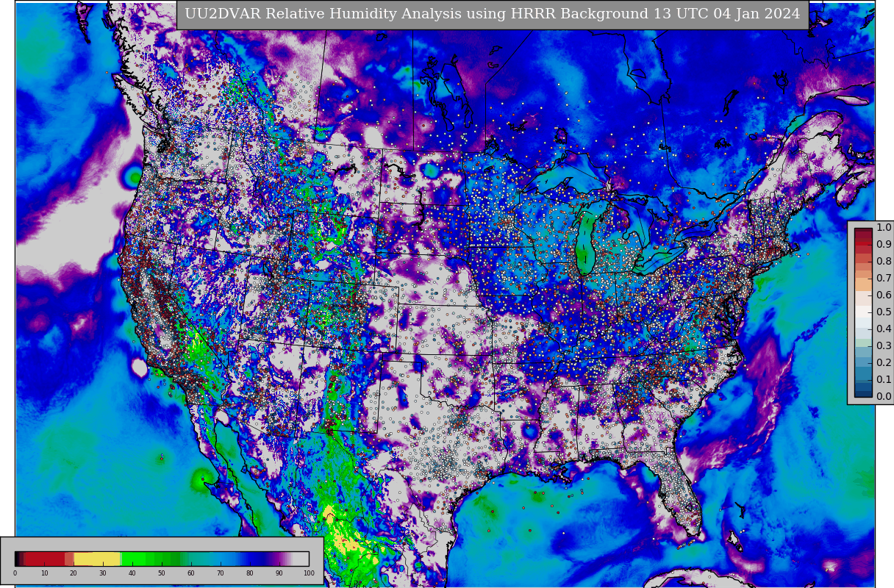This screenshot has width=894, height=588.
Task: Click the light blue band near 70 on the humidity colorbar
Action: click(223, 559)
